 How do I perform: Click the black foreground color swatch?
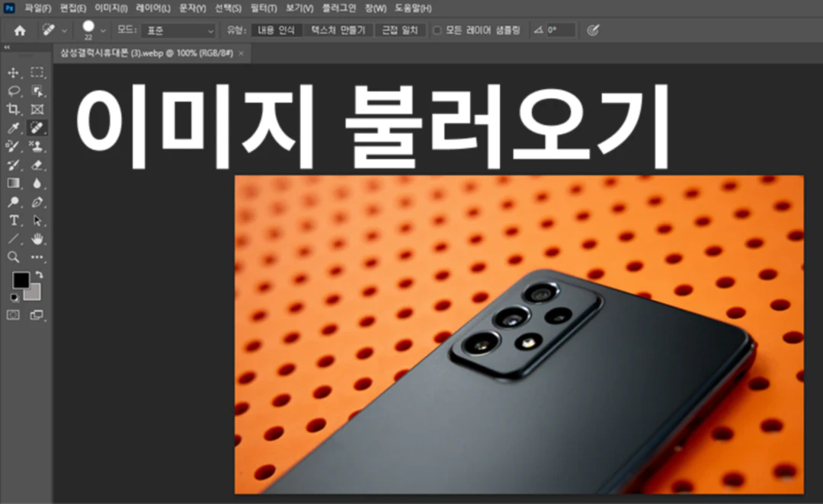coord(21,280)
